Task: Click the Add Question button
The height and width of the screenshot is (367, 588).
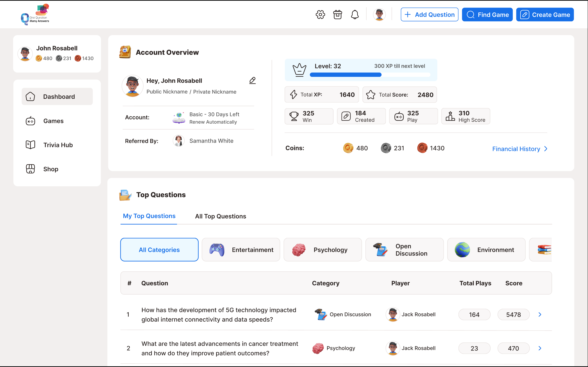Action: click(429, 14)
